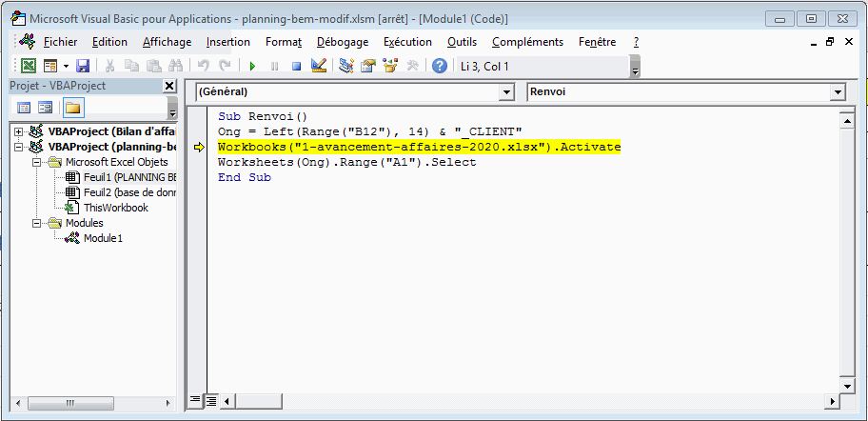This screenshot has width=868, height=421.
Task: Open the Insertion menu
Action: 228,42
